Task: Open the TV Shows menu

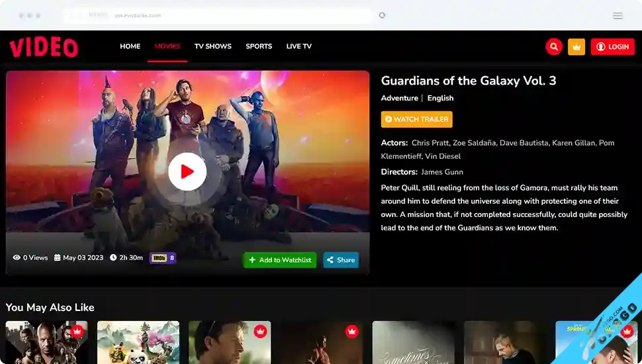Action: click(213, 46)
